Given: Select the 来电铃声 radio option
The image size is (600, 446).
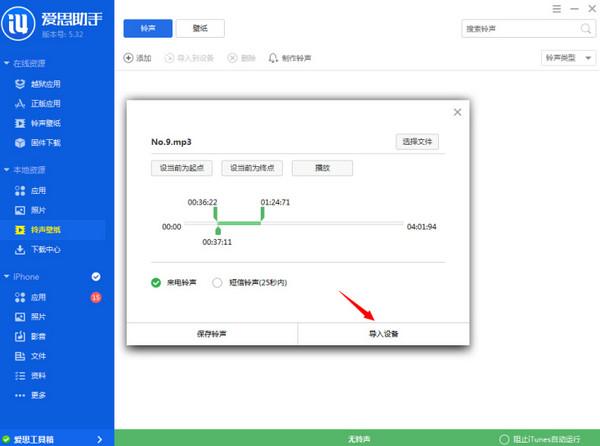Looking at the screenshot, I should tap(156, 283).
